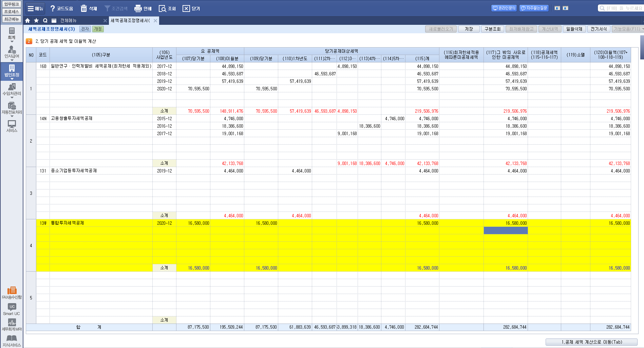
Task: Open 코드도움 code help
Action: coord(61,8)
